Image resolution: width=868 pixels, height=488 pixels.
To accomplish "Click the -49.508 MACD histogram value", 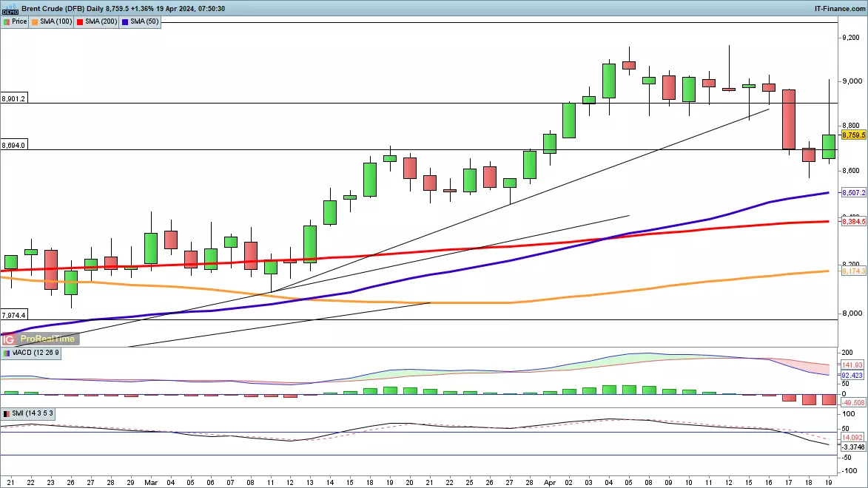I will coord(852,403).
